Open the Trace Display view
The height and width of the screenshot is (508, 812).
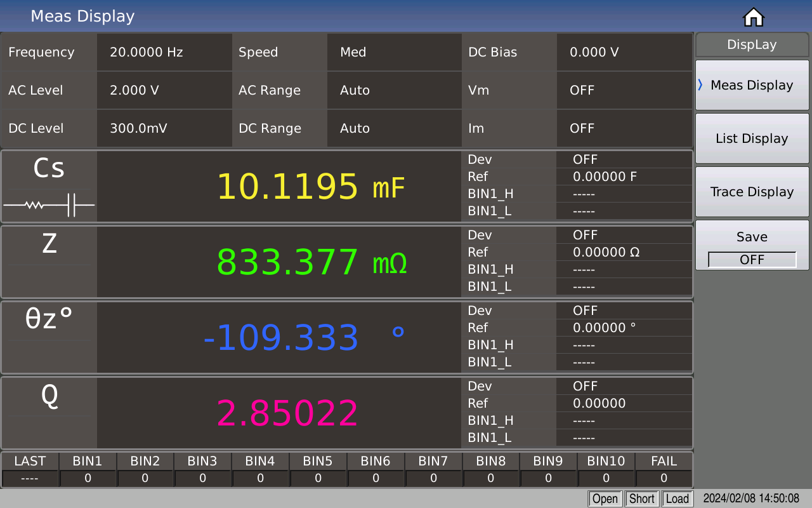[752, 192]
